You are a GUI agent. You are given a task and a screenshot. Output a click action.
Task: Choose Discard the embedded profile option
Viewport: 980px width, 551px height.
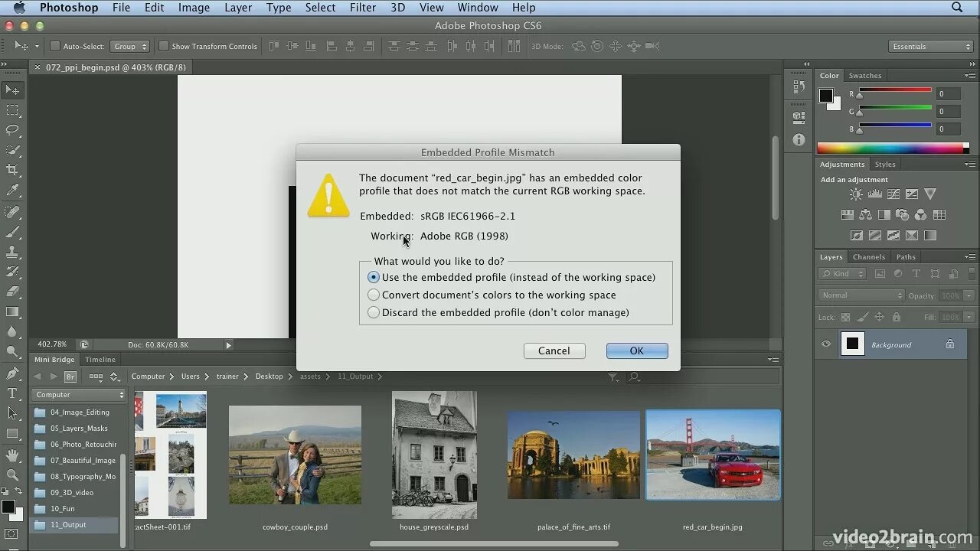[x=374, y=313]
